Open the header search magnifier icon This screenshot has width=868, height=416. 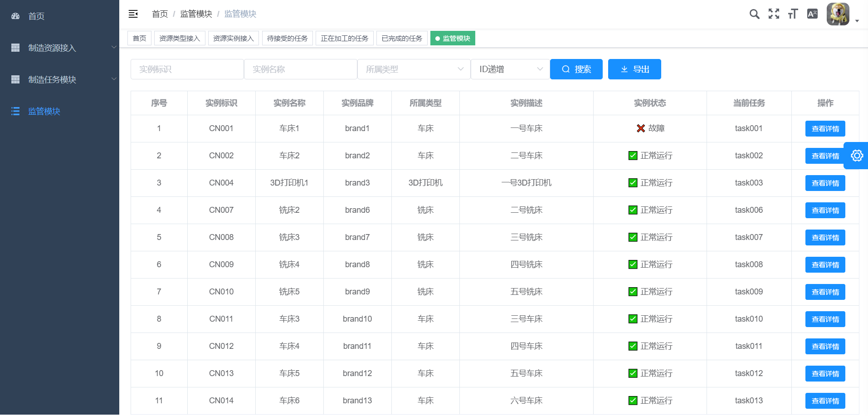(x=754, y=14)
